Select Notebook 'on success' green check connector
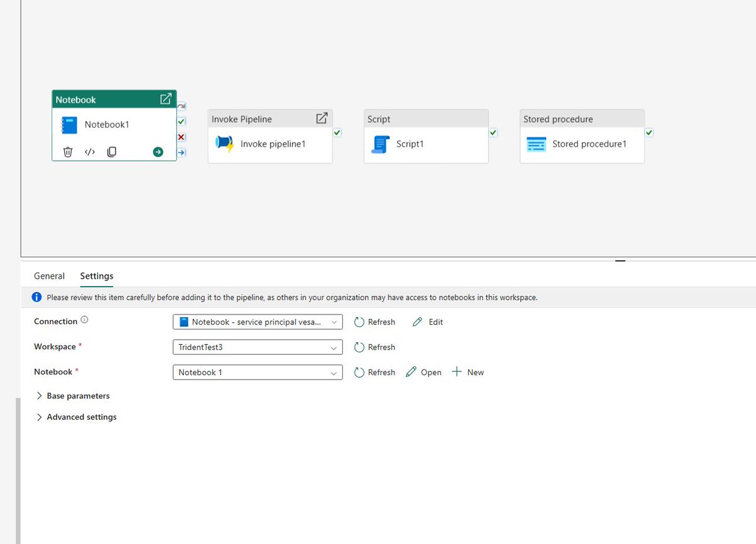 tap(181, 122)
